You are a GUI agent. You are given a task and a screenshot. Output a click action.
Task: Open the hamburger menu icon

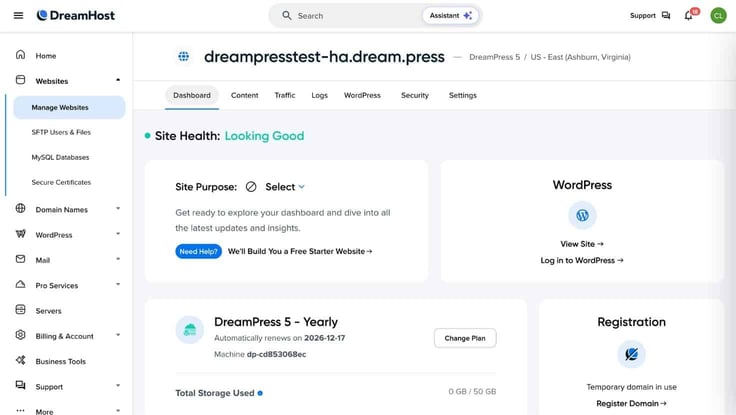pyautogui.click(x=18, y=15)
